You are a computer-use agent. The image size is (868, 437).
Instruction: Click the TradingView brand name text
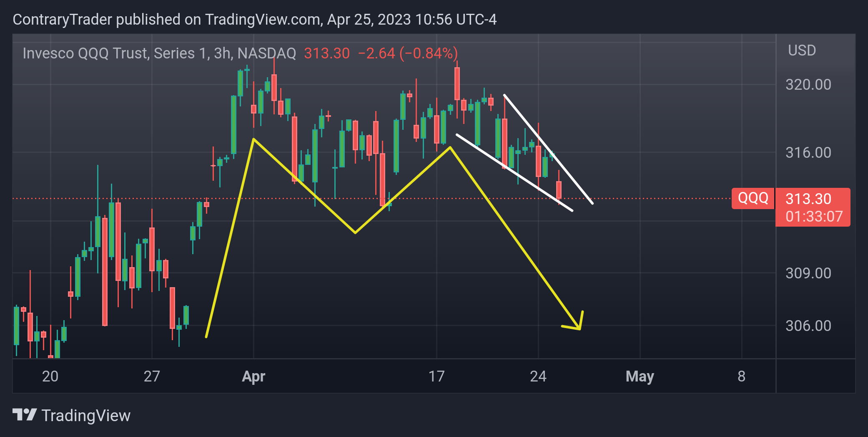coord(86,416)
